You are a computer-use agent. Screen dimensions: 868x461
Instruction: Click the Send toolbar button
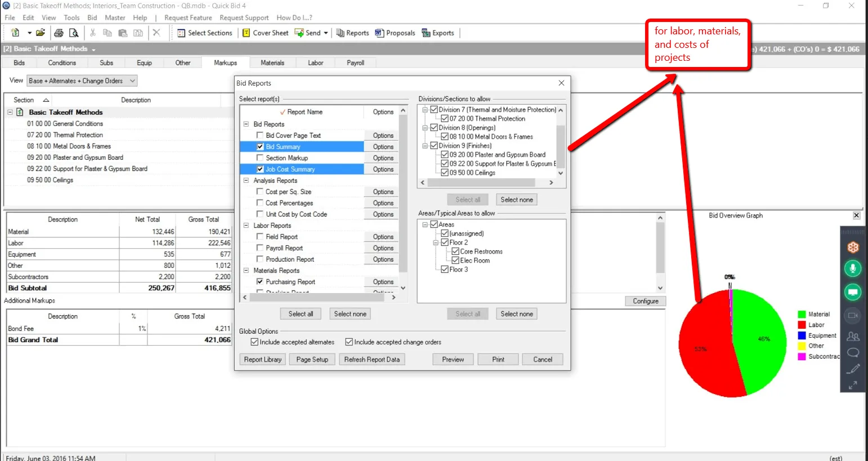pyautogui.click(x=307, y=33)
